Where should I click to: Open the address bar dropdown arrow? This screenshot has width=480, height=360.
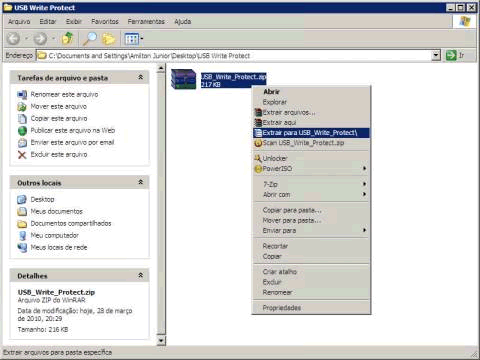coord(436,55)
